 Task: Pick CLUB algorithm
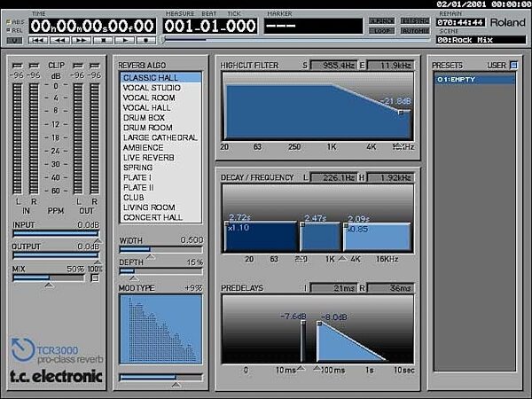click(160, 197)
